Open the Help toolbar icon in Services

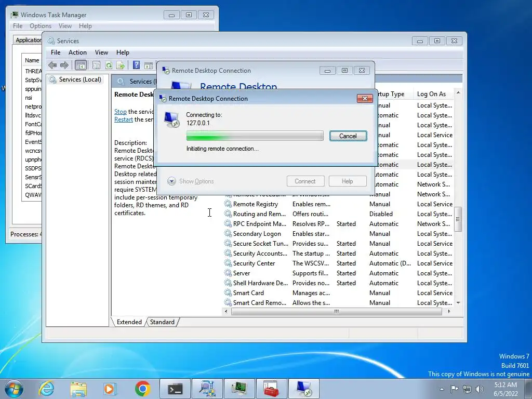tap(137, 65)
